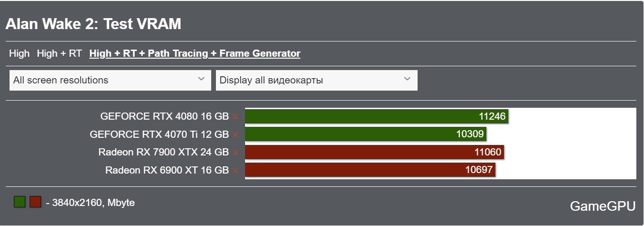644x226 pixels.
Task: Switch to the High + RT tab
Action: click(x=59, y=53)
